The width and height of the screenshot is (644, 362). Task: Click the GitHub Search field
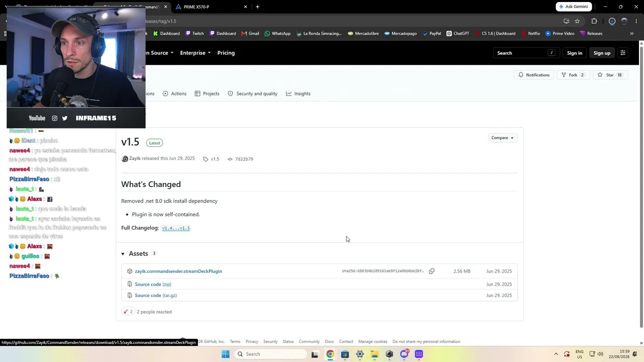[526, 53]
